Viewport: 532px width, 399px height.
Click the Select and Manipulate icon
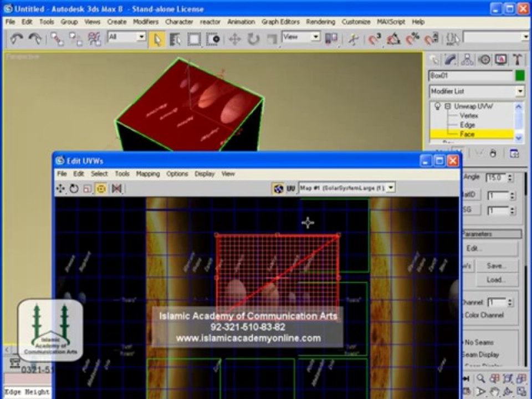pos(353,39)
